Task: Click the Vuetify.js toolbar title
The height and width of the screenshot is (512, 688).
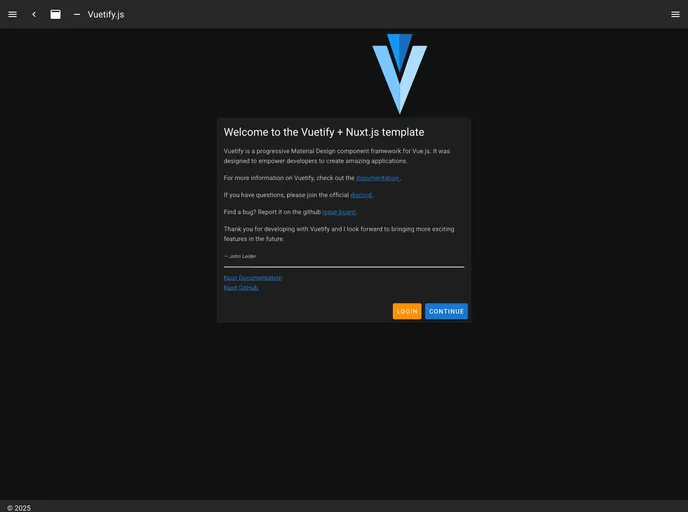Action: (106, 14)
